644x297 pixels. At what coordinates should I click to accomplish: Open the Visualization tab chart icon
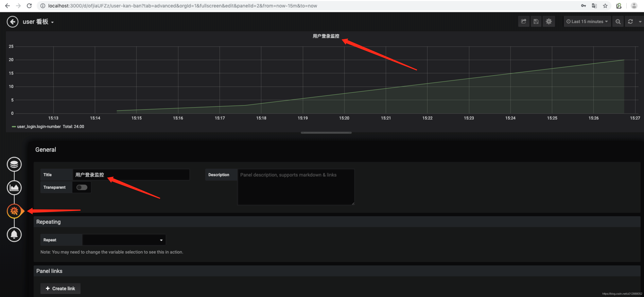click(14, 188)
